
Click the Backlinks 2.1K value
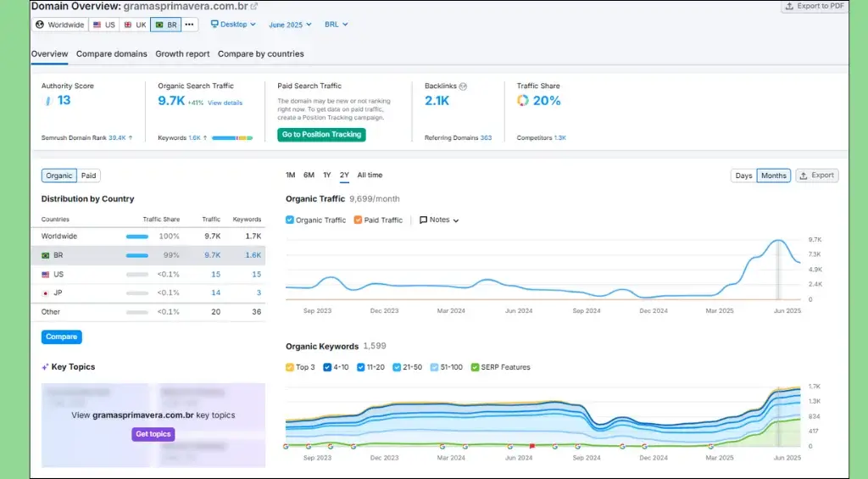(x=437, y=101)
